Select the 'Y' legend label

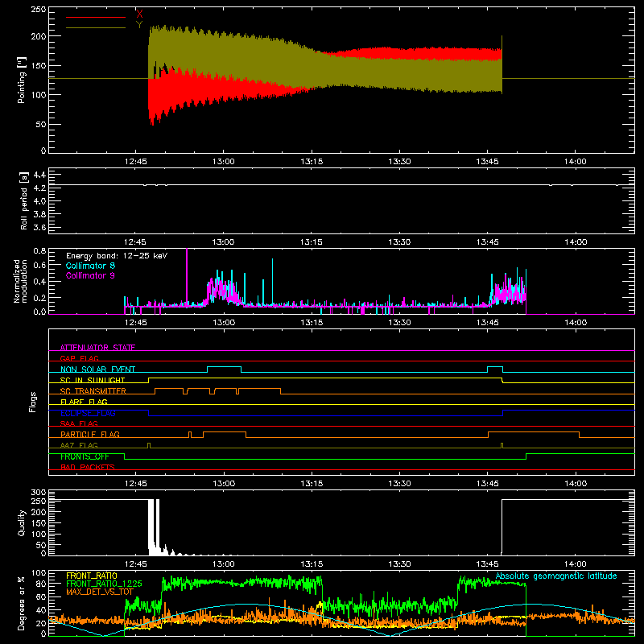pos(139,25)
